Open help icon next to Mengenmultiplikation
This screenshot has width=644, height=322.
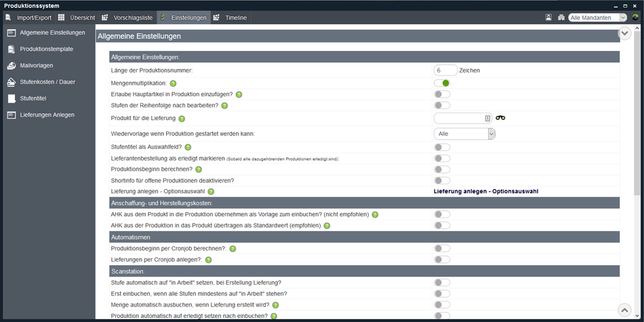tap(173, 83)
